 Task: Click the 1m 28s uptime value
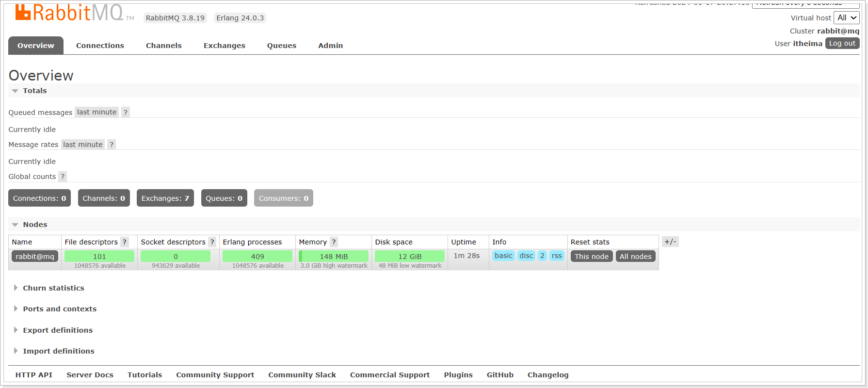(x=466, y=256)
